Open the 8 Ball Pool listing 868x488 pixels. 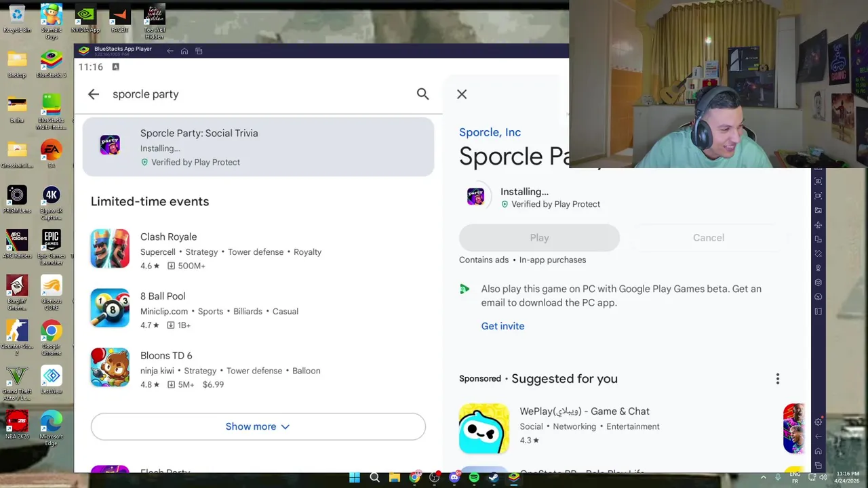point(258,310)
